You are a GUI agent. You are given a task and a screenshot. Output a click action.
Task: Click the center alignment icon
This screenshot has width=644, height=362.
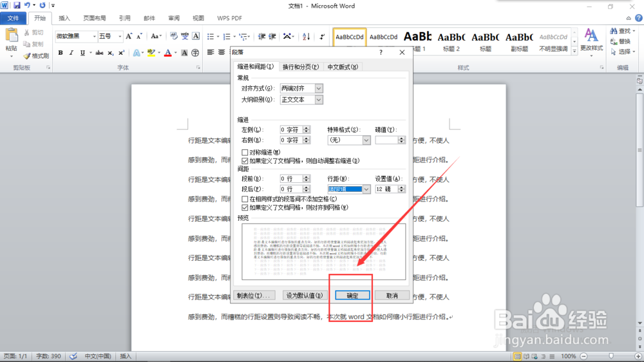click(x=222, y=52)
